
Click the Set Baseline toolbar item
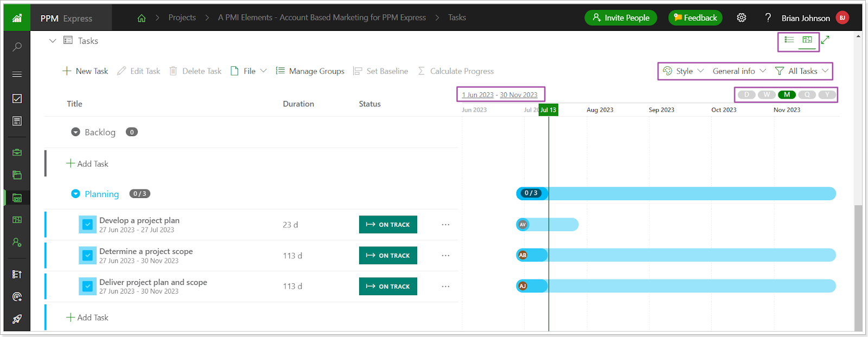point(380,71)
